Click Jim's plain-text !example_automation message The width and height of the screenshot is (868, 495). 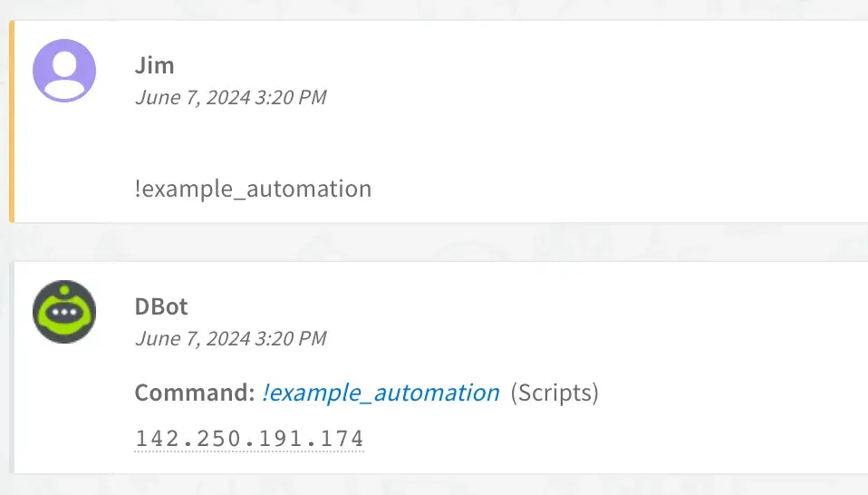tap(253, 189)
